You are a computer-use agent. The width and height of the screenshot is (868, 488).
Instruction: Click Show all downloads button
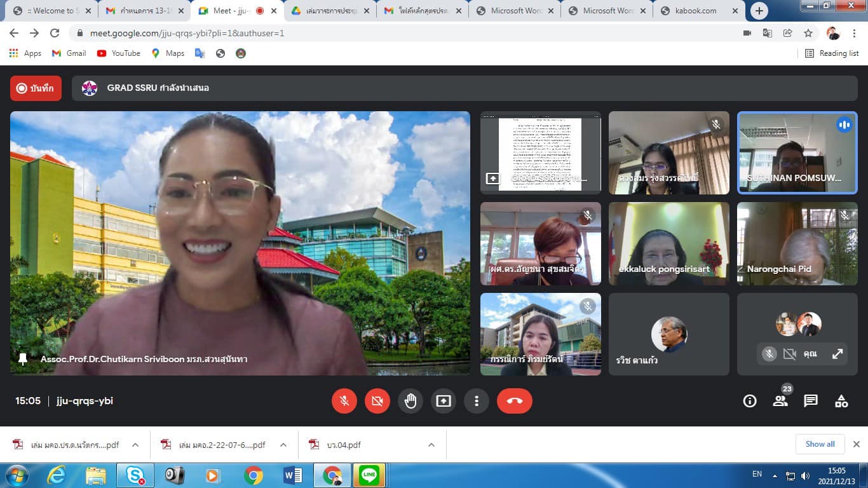[820, 444]
